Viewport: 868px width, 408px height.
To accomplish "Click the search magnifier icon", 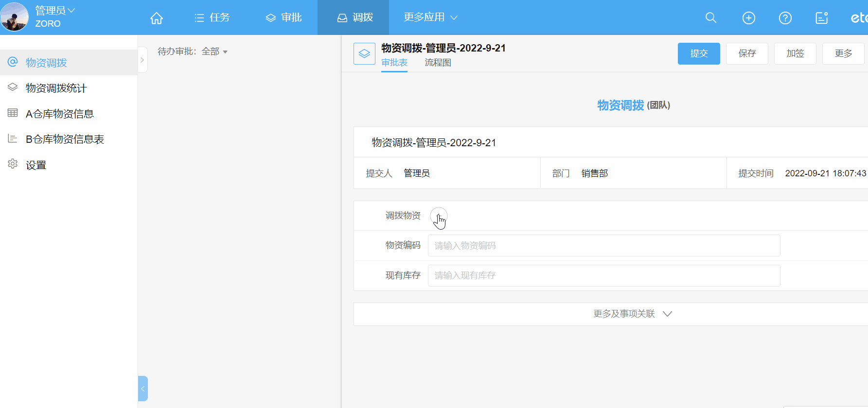I will [x=711, y=18].
